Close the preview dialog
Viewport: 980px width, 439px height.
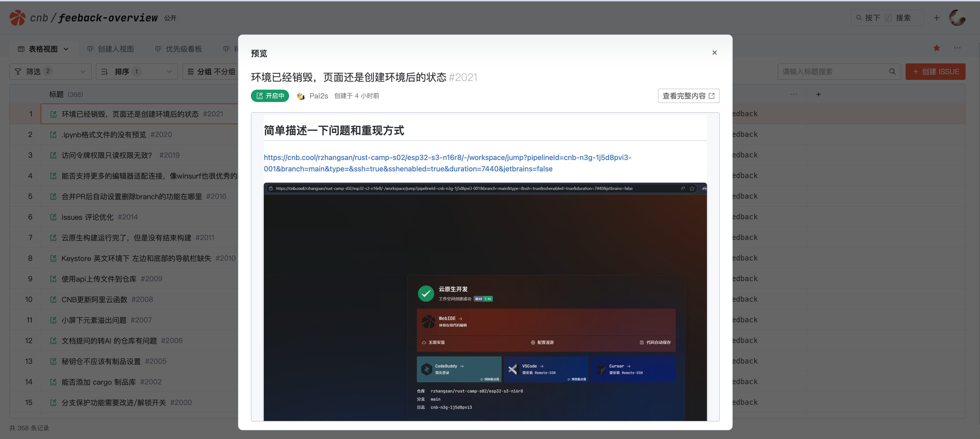(714, 53)
